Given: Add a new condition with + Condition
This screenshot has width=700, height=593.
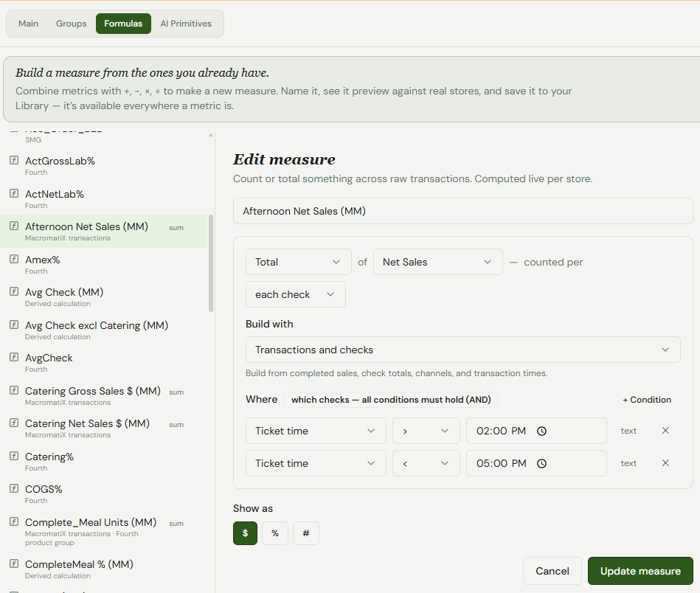Looking at the screenshot, I should tap(647, 400).
